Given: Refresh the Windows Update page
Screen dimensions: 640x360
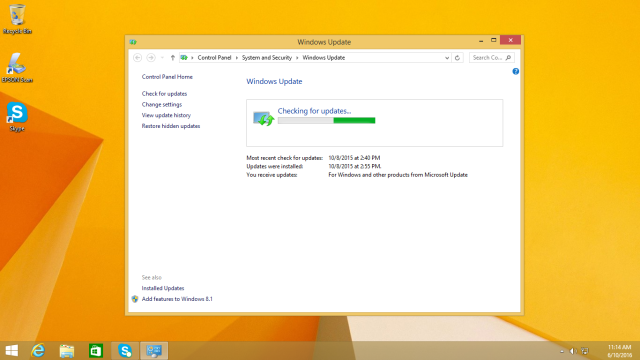Looking at the screenshot, I should (x=457, y=58).
